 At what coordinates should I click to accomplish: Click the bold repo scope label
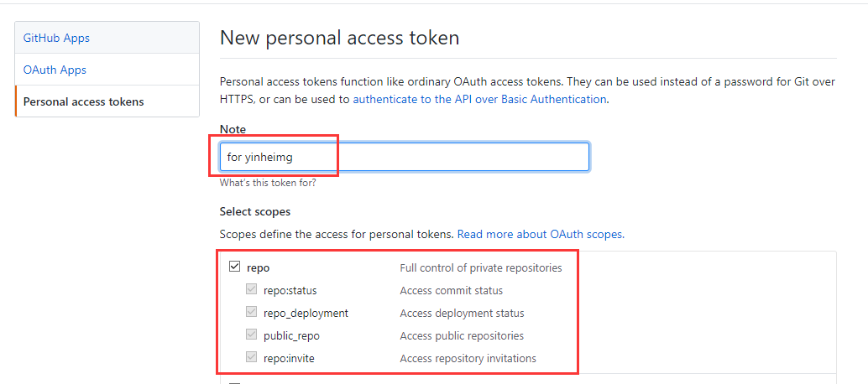258,268
